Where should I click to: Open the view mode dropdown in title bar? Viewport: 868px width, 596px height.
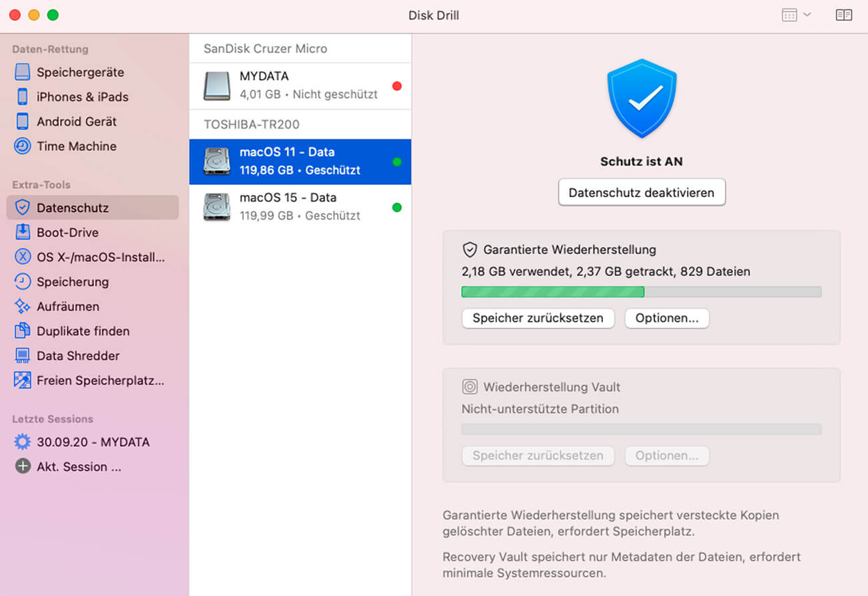tap(797, 15)
